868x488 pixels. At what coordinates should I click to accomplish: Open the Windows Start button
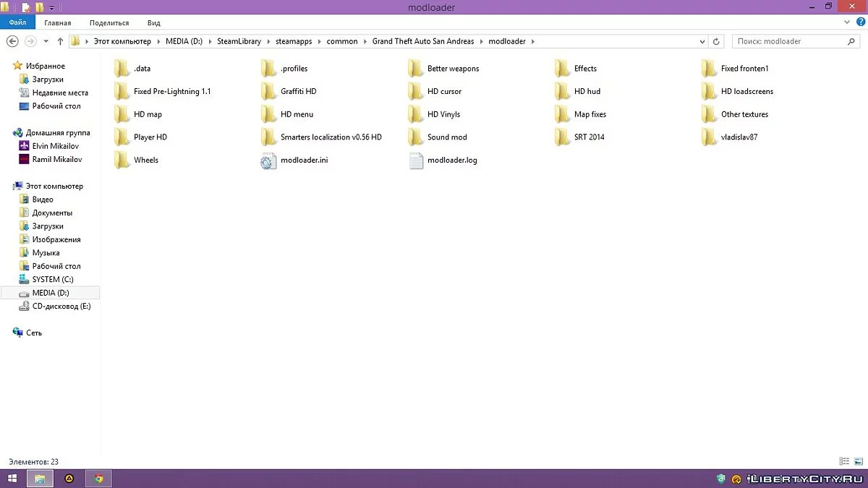[12, 479]
